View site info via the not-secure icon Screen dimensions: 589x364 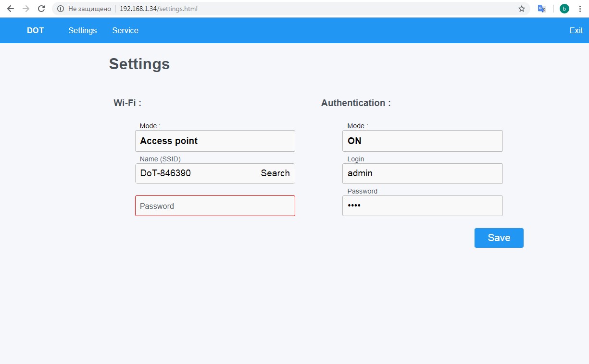point(60,9)
